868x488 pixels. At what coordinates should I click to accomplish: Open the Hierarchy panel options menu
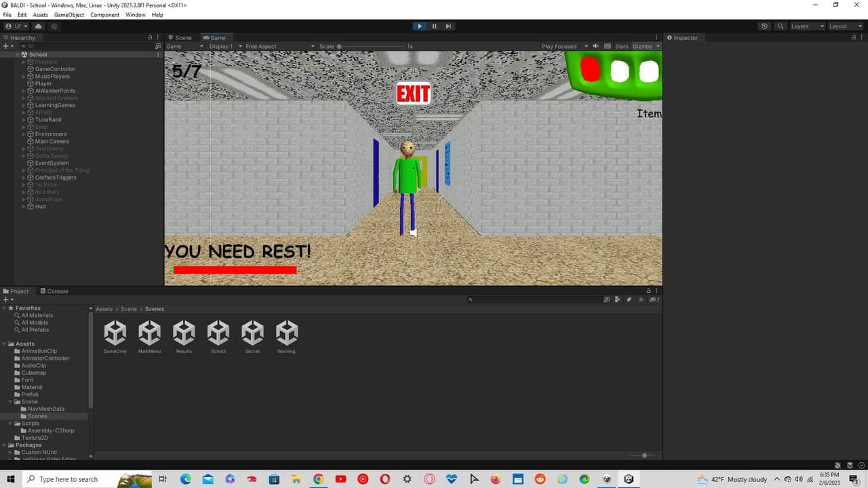click(159, 38)
